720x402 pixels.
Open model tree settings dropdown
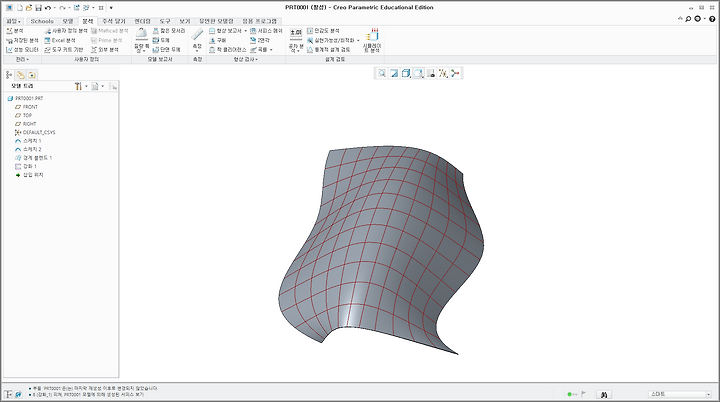tap(81, 86)
